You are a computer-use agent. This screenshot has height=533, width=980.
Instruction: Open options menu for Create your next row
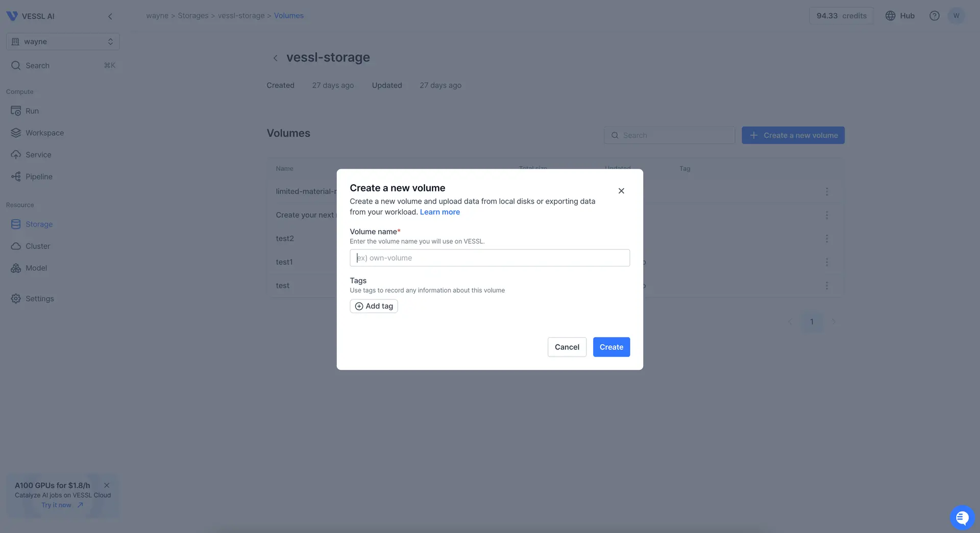tap(827, 215)
